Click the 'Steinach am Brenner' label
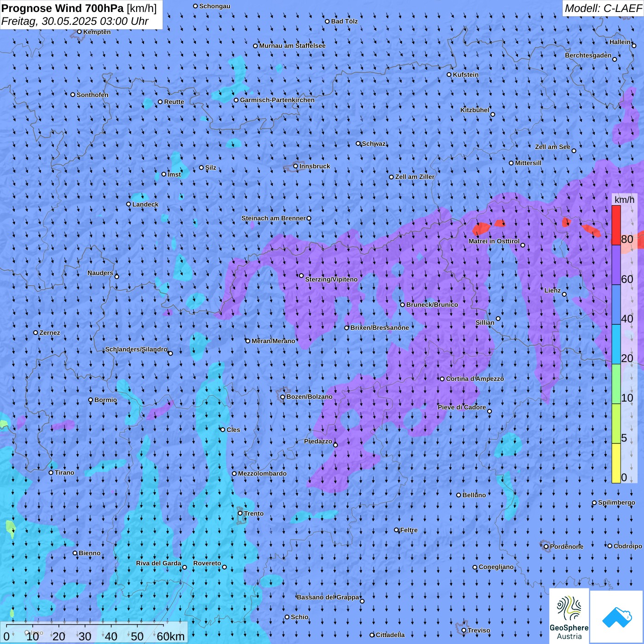 point(274,218)
